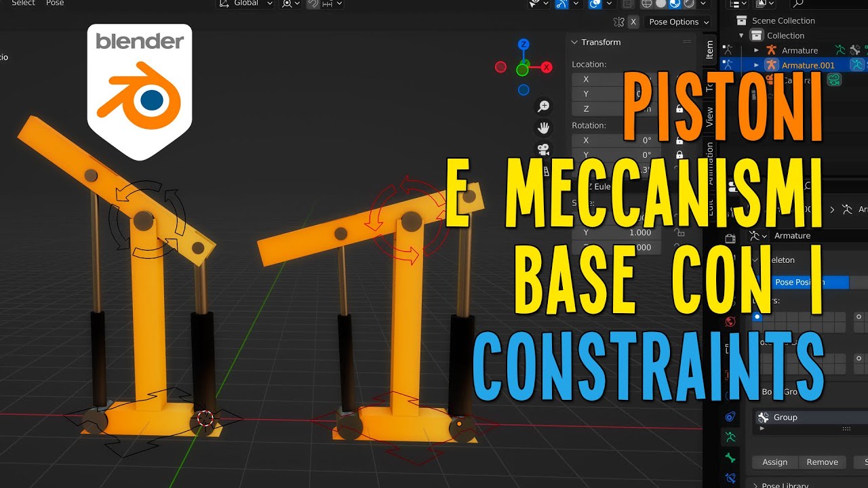The width and height of the screenshot is (868, 488).
Task: Toggle lock on Rotation Y
Action: 679,155
